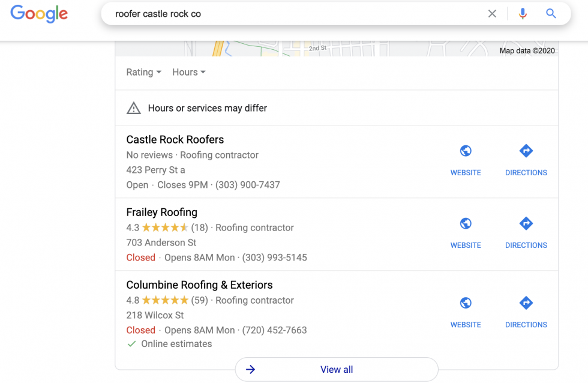This screenshot has width=588, height=383.
Task: Click the Hours or services may differ notice
Action: [x=207, y=108]
